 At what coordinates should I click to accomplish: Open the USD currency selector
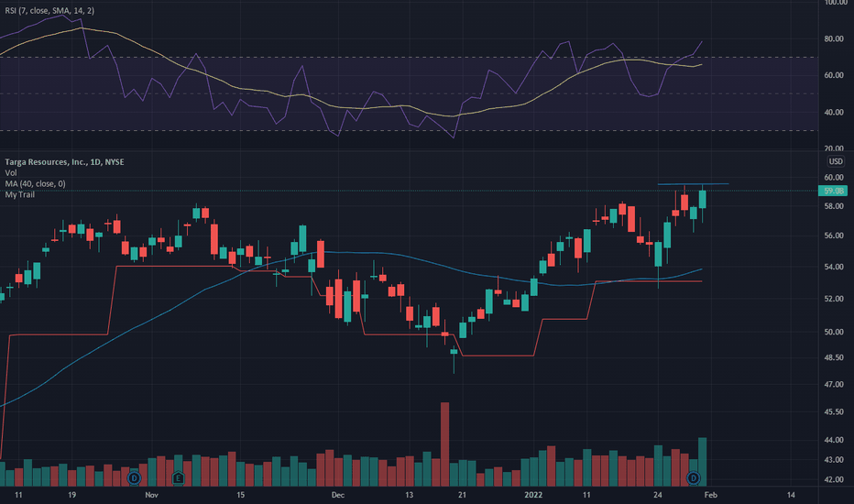coord(836,161)
